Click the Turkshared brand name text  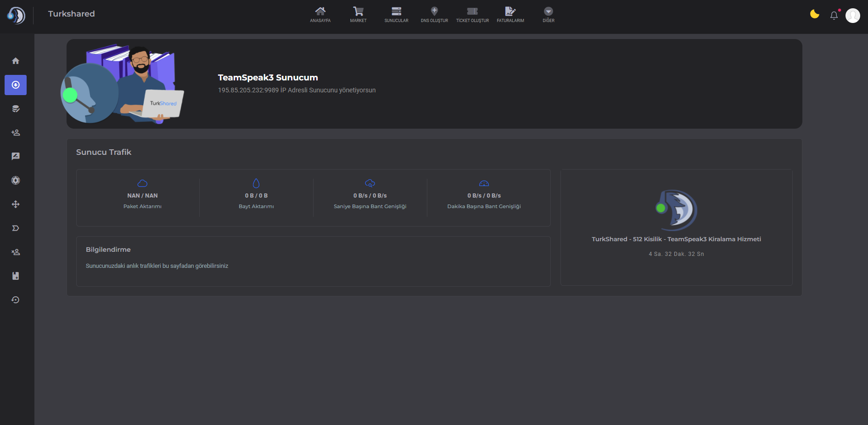click(x=72, y=14)
